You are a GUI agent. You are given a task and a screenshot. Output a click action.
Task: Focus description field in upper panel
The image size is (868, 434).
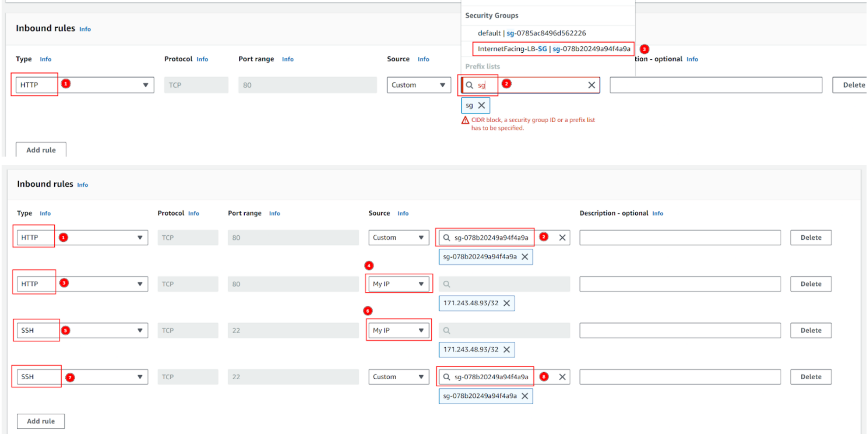716,85
